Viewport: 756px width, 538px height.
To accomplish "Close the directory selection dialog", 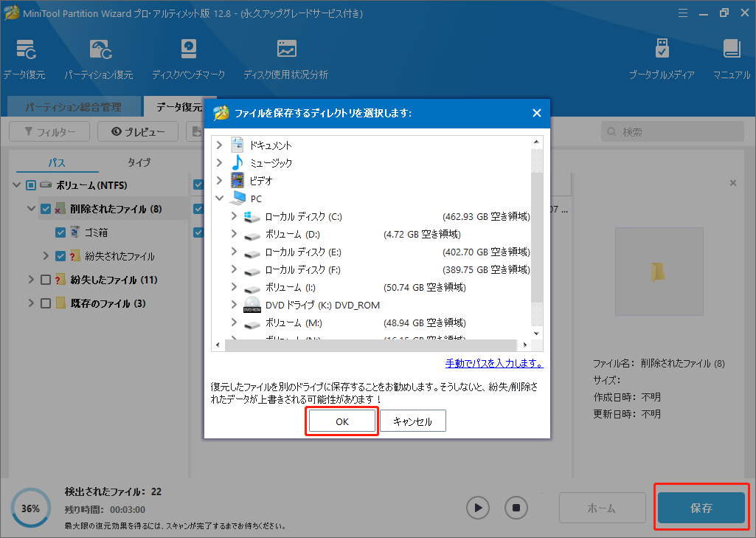I will pyautogui.click(x=537, y=113).
